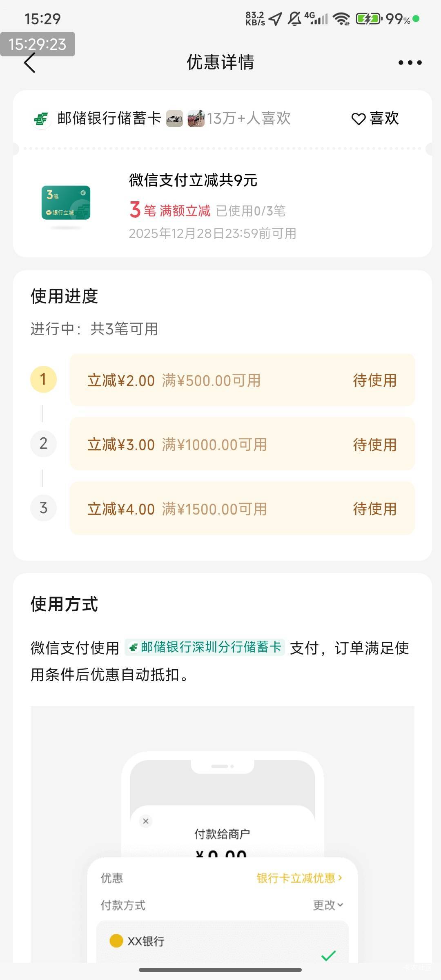Open the 立减¥3.00 满¥1000.00 coupon row
This screenshot has width=441, height=980.
point(242,444)
